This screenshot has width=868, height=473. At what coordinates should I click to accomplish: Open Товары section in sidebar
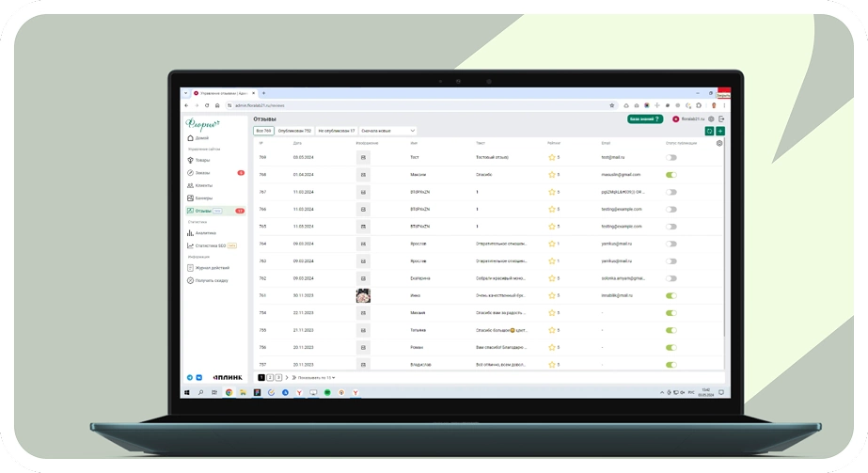(x=202, y=160)
